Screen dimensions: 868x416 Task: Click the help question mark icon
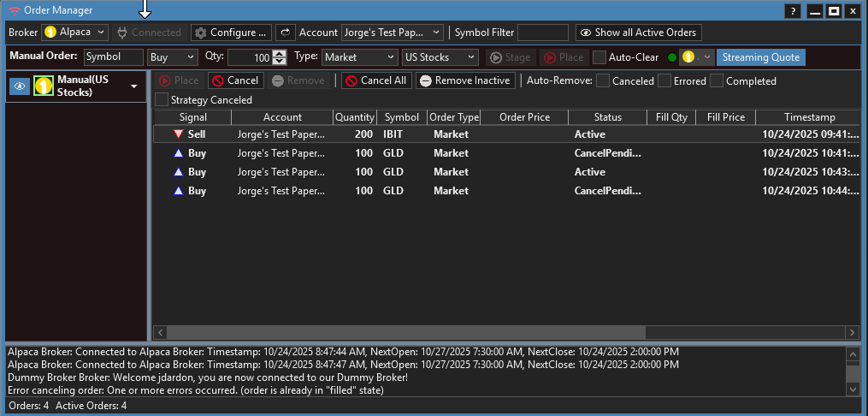(794, 10)
